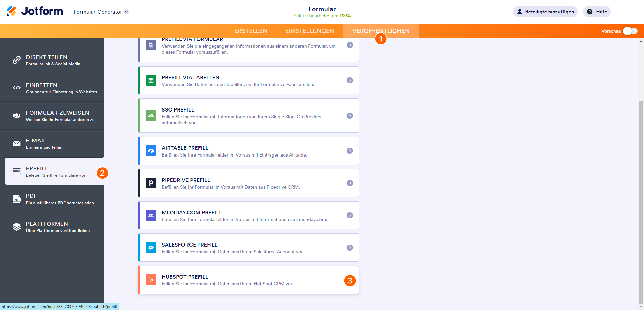Select Prefill in the sidebar
The height and width of the screenshot is (310, 644).
tap(55, 171)
